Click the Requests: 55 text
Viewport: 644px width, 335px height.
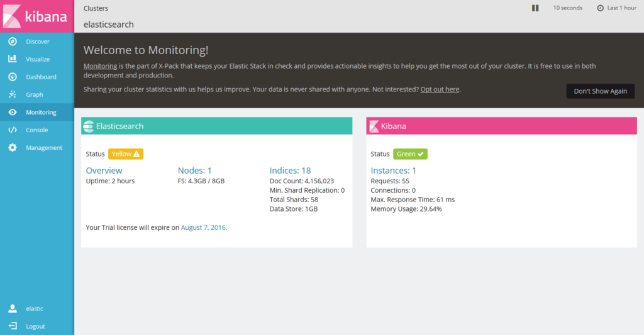[x=390, y=181]
